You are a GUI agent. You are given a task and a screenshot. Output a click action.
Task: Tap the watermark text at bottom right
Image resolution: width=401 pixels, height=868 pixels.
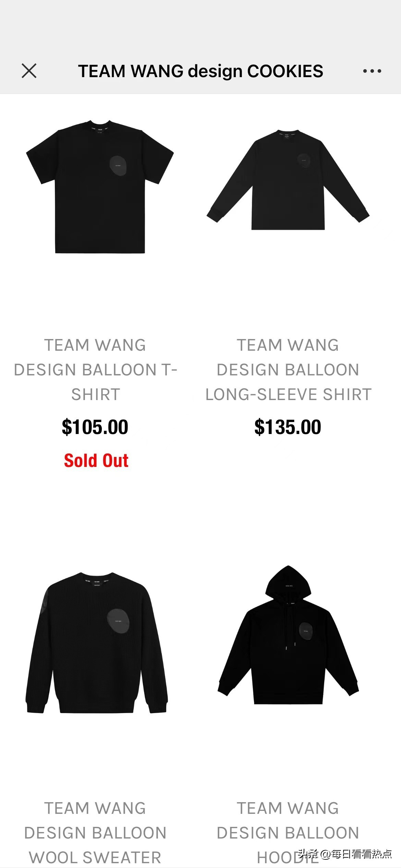pyautogui.click(x=345, y=854)
